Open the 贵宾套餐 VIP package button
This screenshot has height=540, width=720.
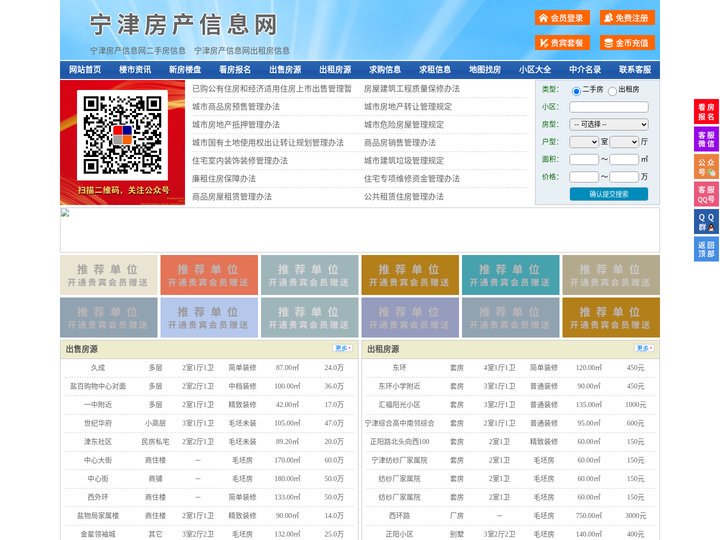click(562, 43)
